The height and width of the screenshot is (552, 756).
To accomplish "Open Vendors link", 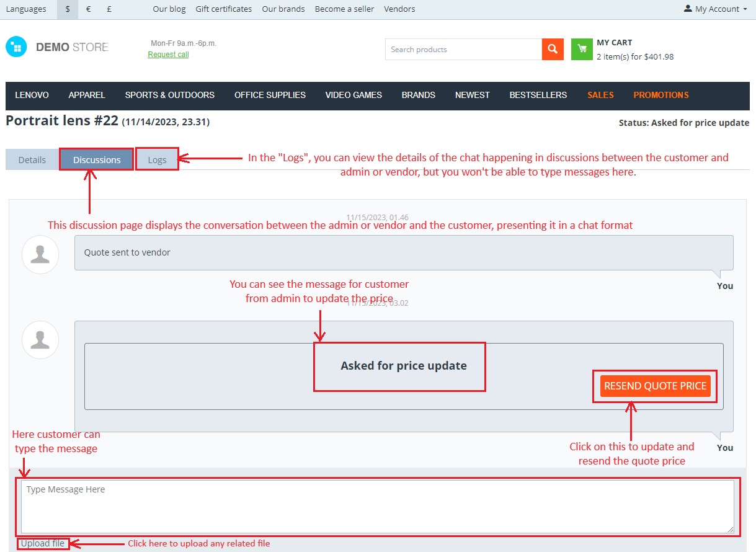I will tap(399, 9).
